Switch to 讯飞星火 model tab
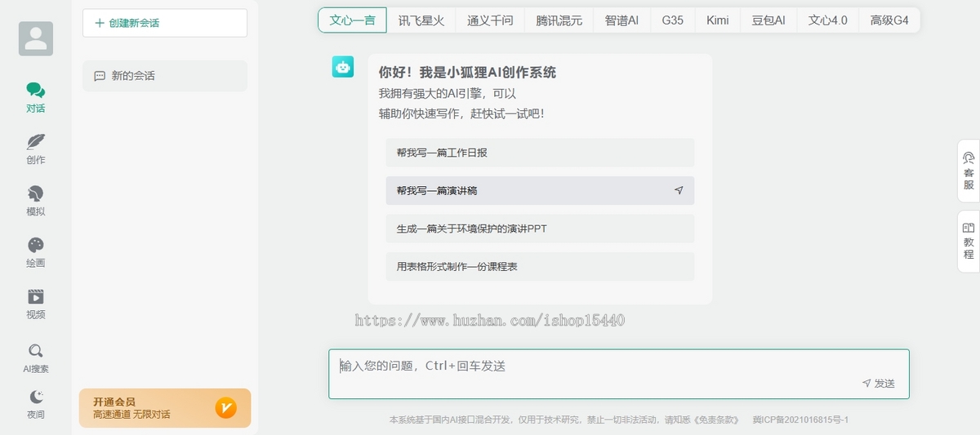The width and height of the screenshot is (980, 435). (421, 20)
